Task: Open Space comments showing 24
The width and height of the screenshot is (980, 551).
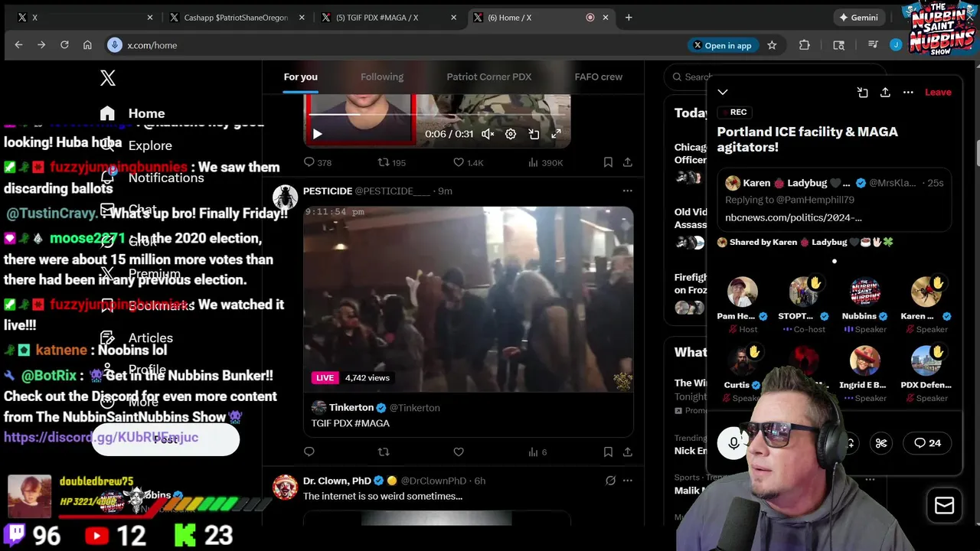Action: pyautogui.click(x=927, y=443)
